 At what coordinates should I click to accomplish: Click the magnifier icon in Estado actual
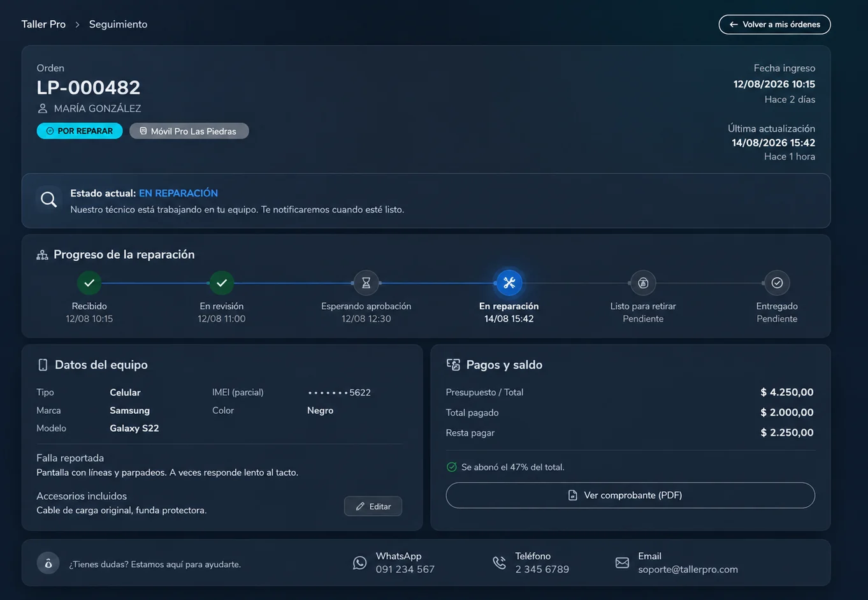coord(48,200)
